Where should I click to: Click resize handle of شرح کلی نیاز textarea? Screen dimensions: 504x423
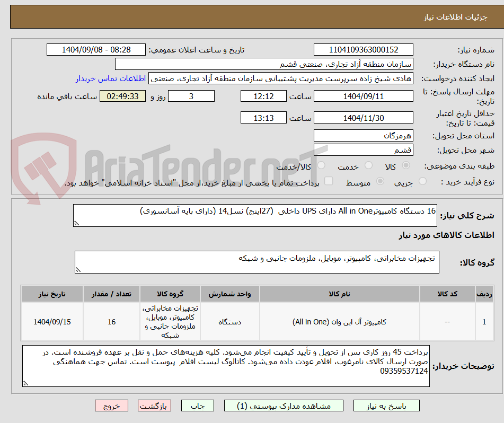(x=76, y=223)
